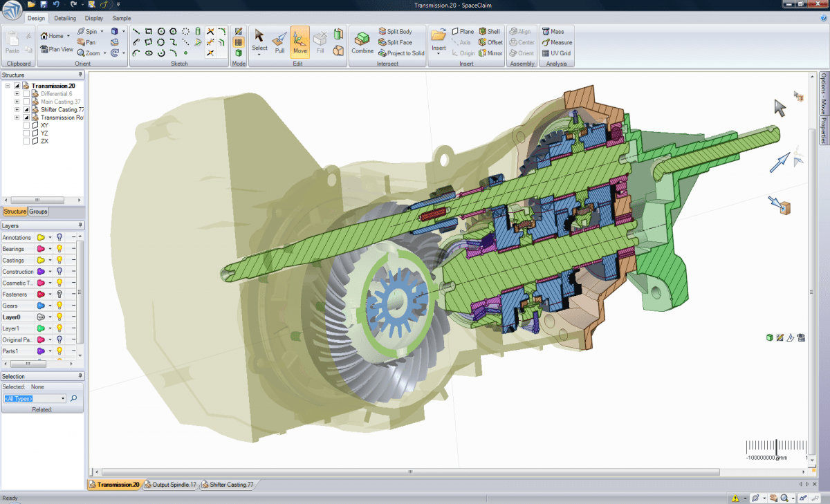Choose the Split Body tool
Image resolution: width=830 pixels, height=504 pixels.
tap(395, 32)
